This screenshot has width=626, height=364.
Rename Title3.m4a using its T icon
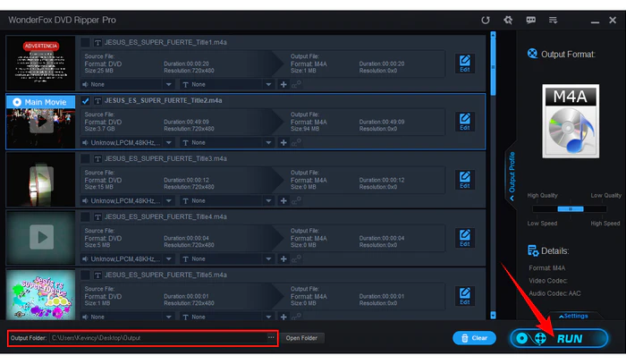pyautogui.click(x=97, y=159)
